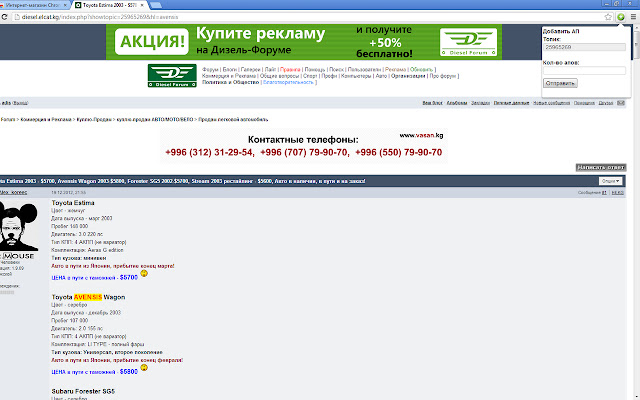Open the Помощь menu link
Screen dimensions: 640x400
click(315, 70)
